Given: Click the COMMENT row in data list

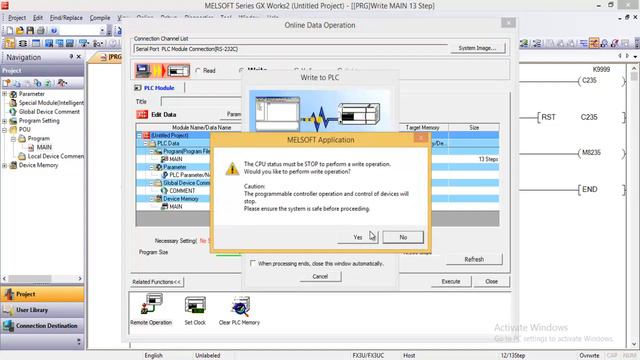Looking at the screenshot, I should pyautogui.click(x=182, y=191).
